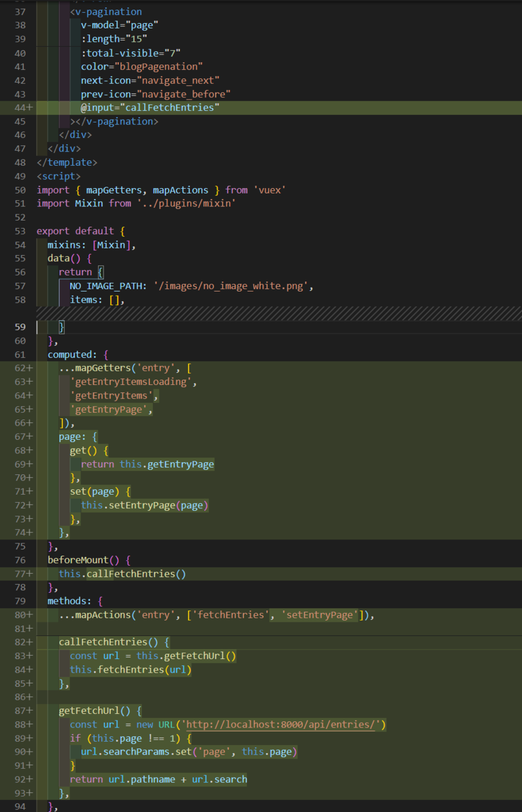The width and height of the screenshot is (522, 812).
Task: Click the 'beforeMount() {' hook
Action: click(89, 560)
